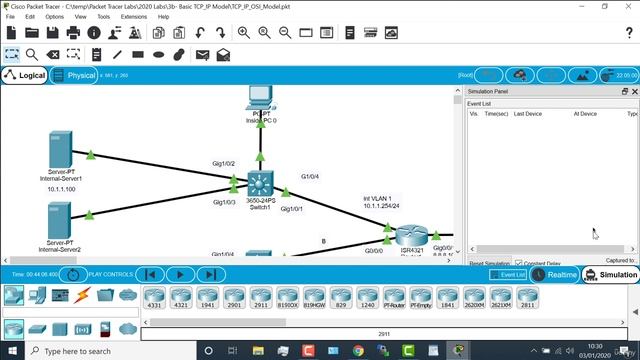This screenshot has height=360, width=640.
Task: Switch to Realtime mode
Action: point(556,275)
